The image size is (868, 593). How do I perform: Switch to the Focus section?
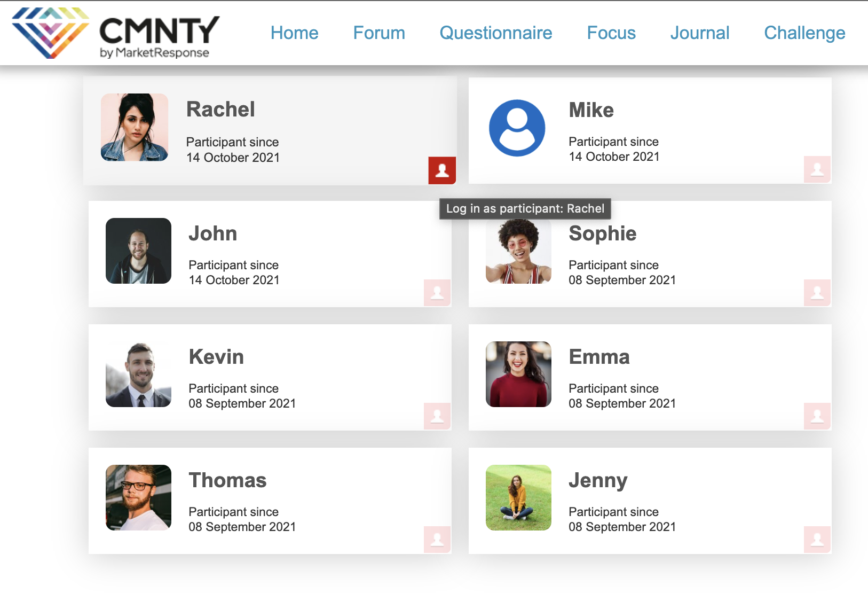(x=611, y=33)
